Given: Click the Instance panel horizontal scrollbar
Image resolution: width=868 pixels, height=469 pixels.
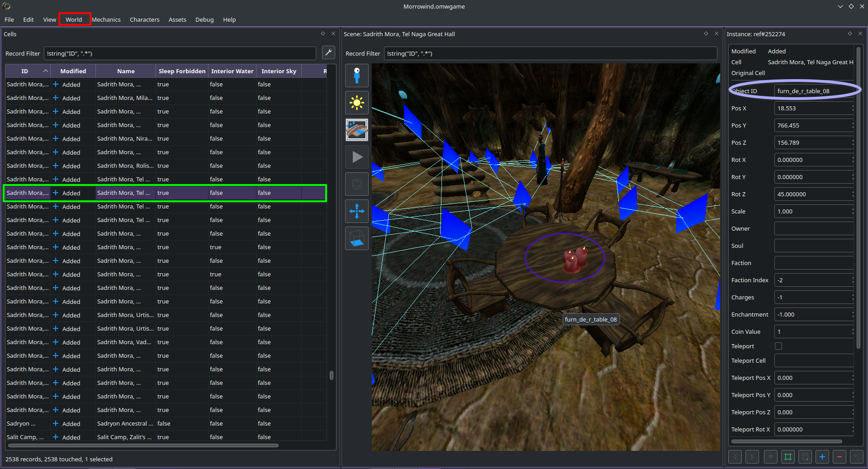Looking at the screenshot, I should (x=787, y=441).
